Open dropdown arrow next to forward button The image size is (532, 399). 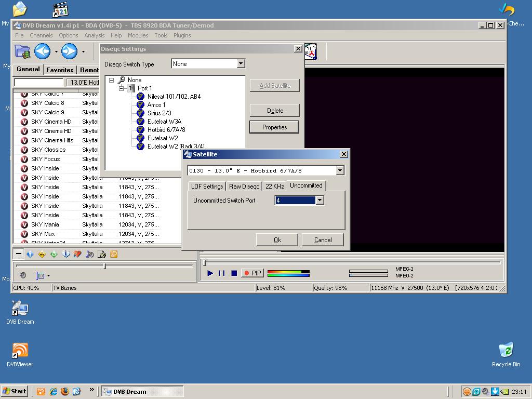[x=83, y=52]
